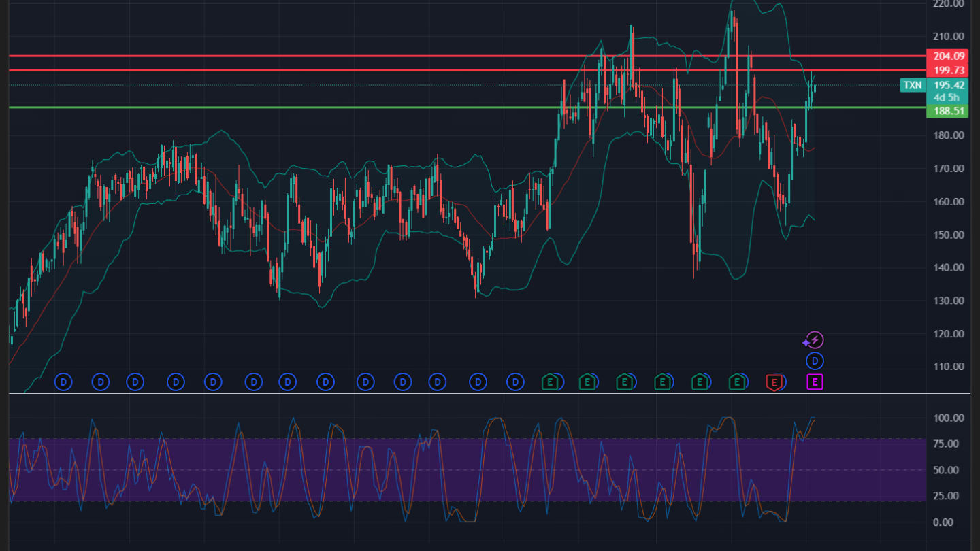The width and height of the screenshot is (980, 551).
Task: Select the leftmost dividend D marker
Action: click(x=63, y=382)
